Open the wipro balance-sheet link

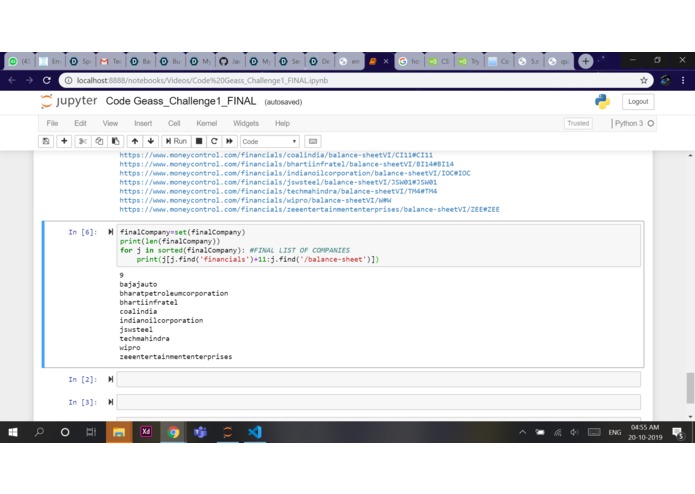click(255, 200)
